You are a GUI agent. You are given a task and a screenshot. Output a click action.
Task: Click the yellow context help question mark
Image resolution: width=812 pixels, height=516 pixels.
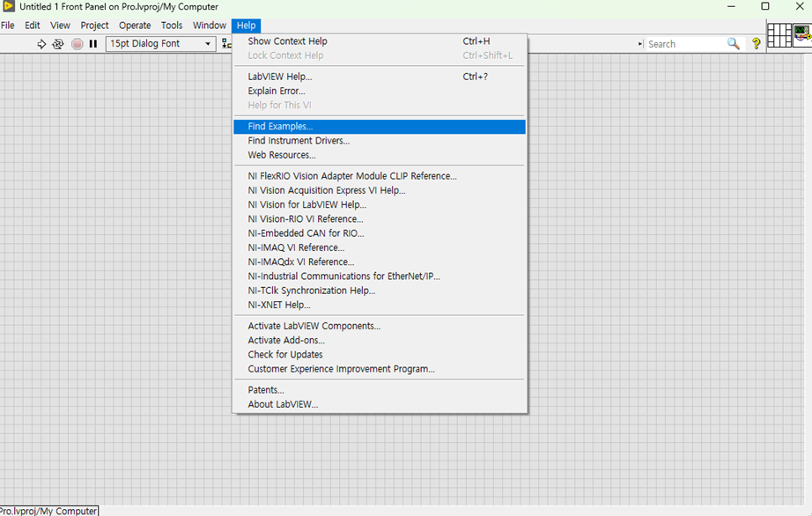coord(756,44)
